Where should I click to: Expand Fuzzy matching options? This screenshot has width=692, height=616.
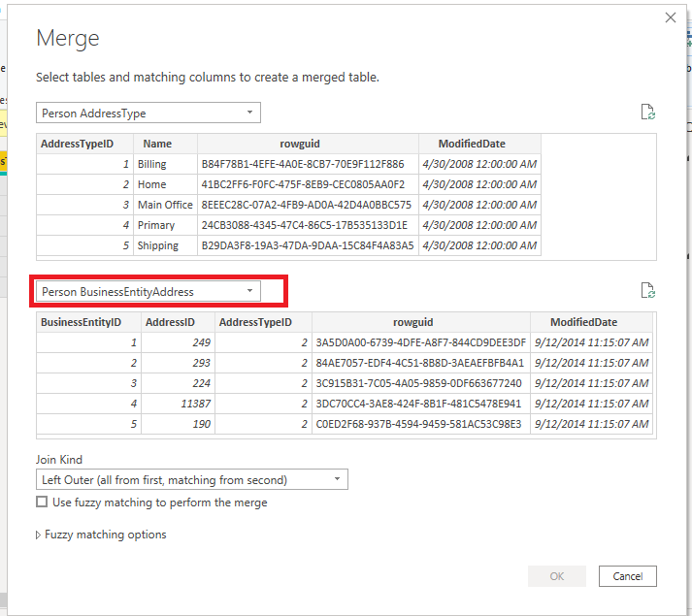(101, 535)
